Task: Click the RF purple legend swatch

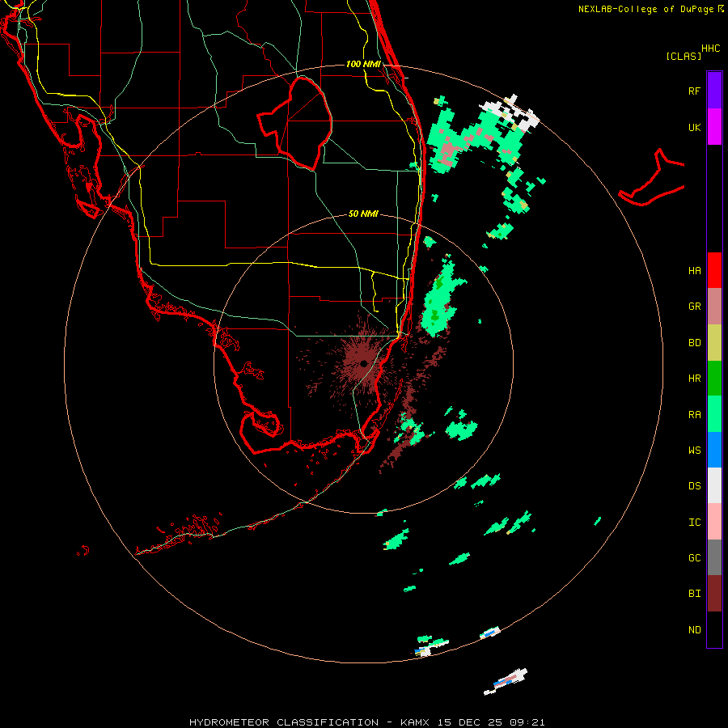Action: tap(714, 91)
